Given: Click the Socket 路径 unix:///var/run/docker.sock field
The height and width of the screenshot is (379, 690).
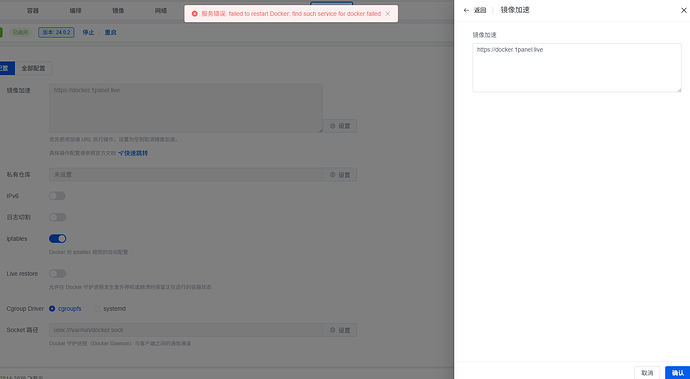Looking at the screenshot, I should pyautogui.click(x=186, y=330).
